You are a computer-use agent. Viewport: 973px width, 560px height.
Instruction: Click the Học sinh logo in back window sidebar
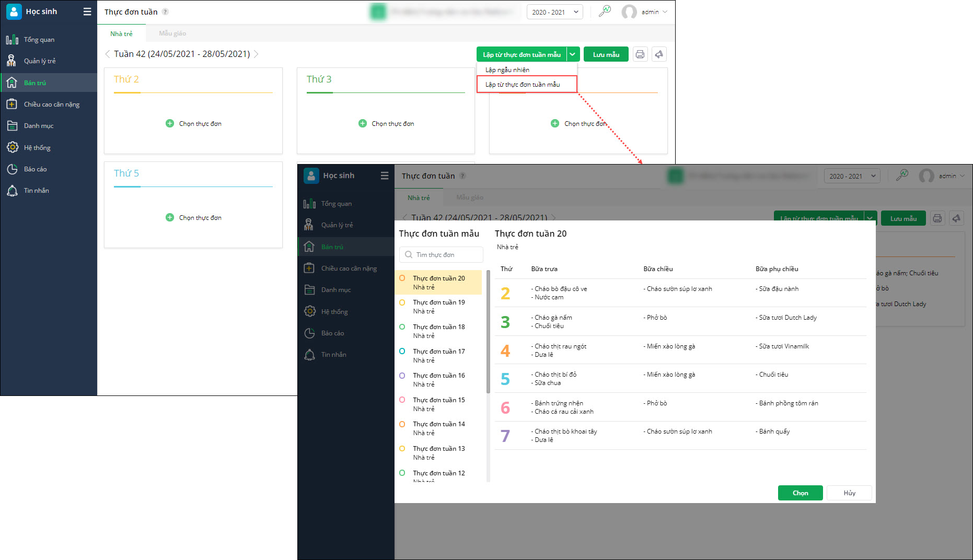pos(14,11)
